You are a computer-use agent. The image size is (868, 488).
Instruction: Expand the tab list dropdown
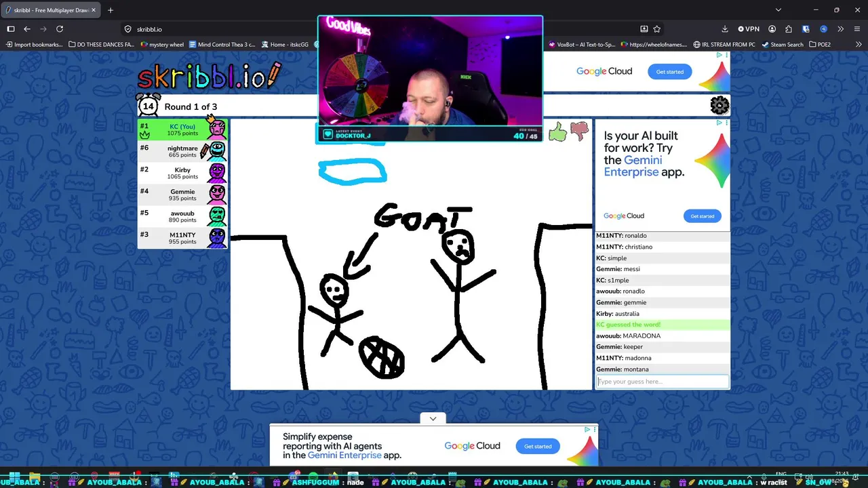[x=778, y=10]
